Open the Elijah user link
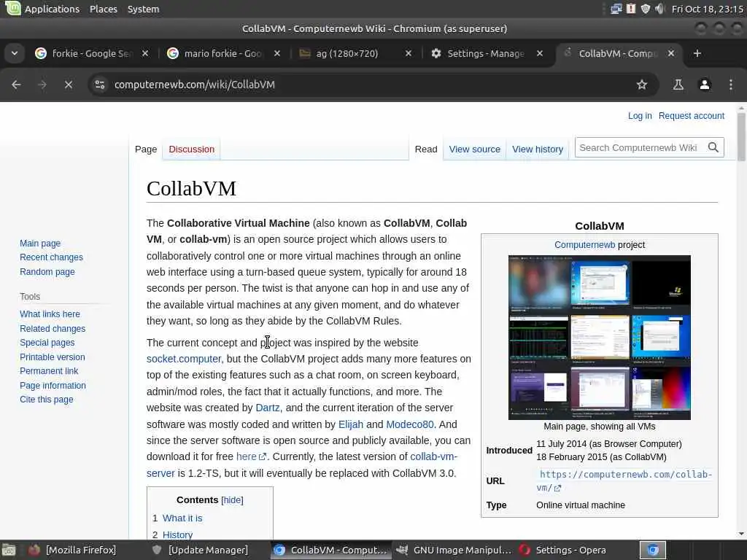 (x=351, y=424)
